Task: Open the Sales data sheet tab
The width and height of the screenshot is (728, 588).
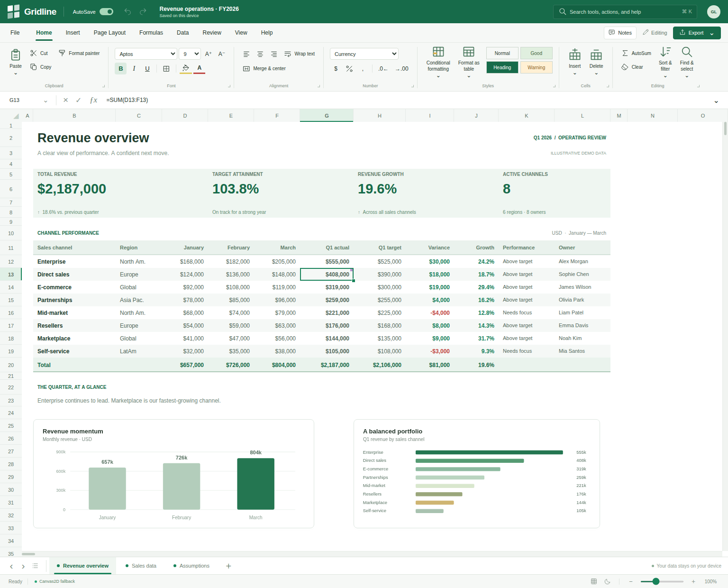Action: click(141, 566)
